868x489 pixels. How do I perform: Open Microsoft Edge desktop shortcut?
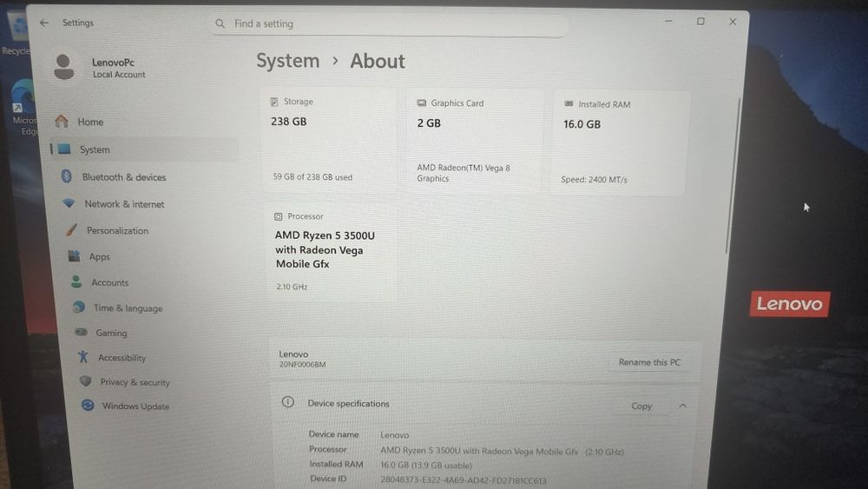[x=23, y=105]
